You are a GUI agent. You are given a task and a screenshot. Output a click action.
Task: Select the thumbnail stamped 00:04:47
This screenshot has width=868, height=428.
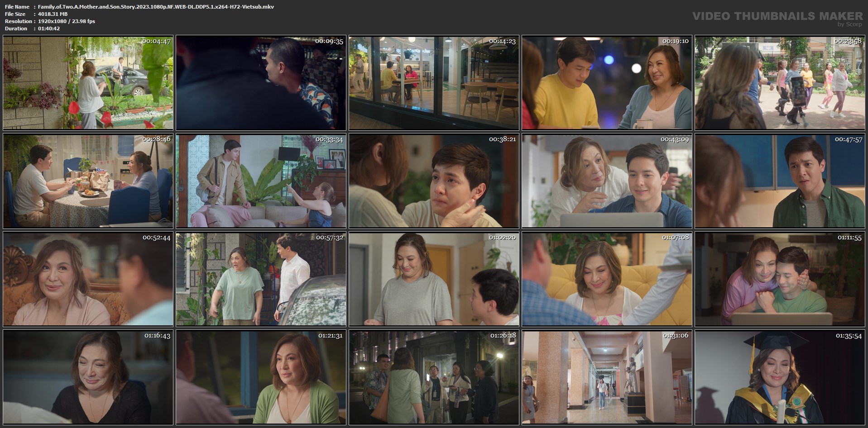tap(88, 83)
